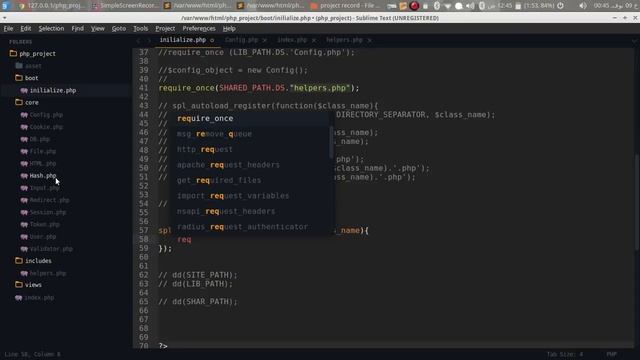The image size is (640, 360).
Task: Collapse the views folder
Action: (29, 285)
